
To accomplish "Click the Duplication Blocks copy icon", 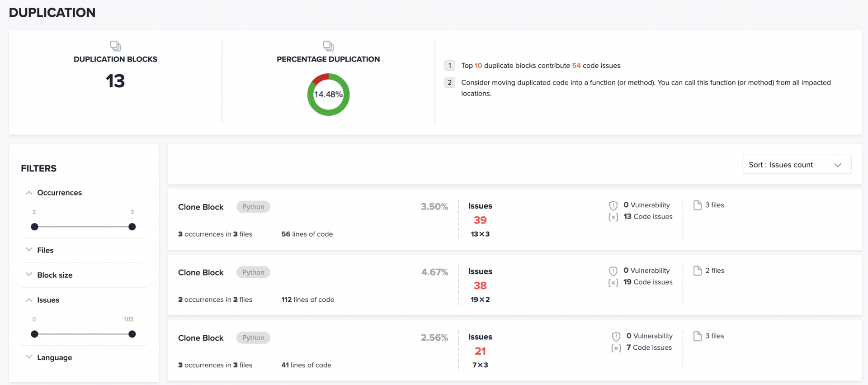I will tap(115, 46).
